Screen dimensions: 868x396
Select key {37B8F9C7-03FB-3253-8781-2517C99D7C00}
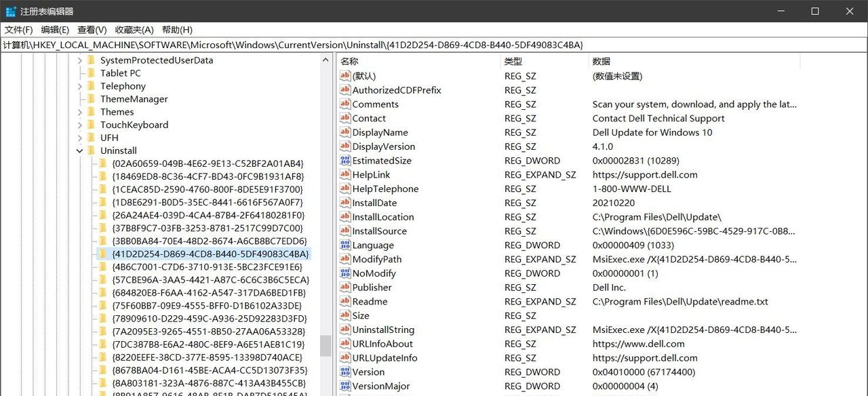(208, 228)
